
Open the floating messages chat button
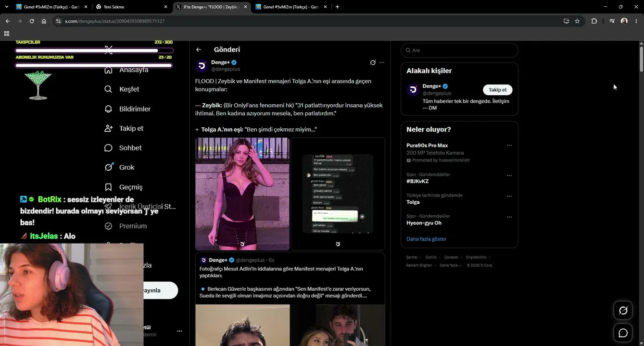click(623, 333)
